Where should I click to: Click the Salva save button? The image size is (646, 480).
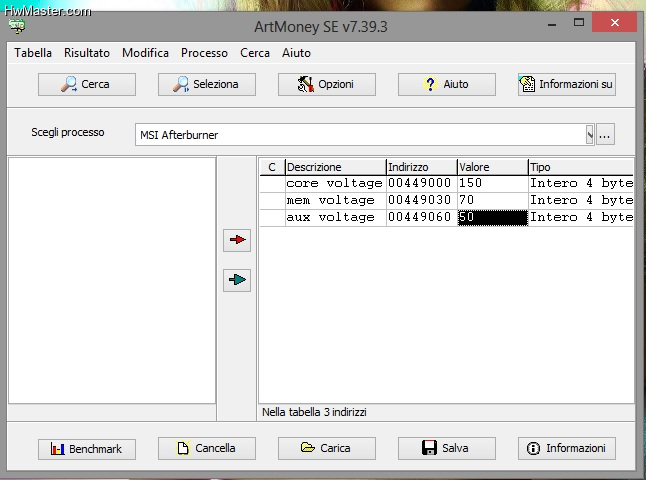tap(447, 449)
